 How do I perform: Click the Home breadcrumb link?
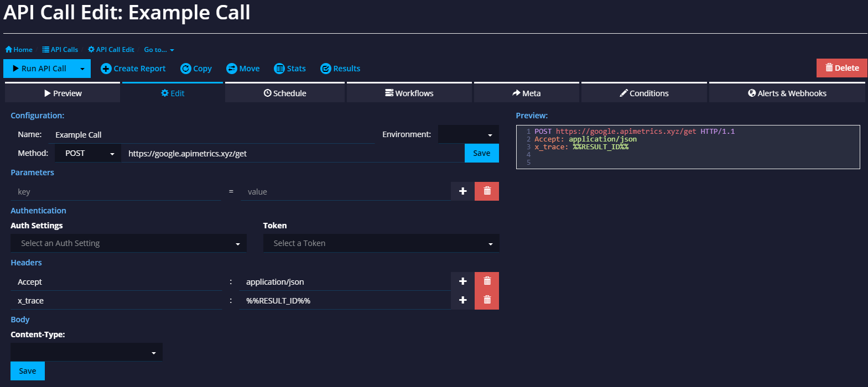(19, 50)
